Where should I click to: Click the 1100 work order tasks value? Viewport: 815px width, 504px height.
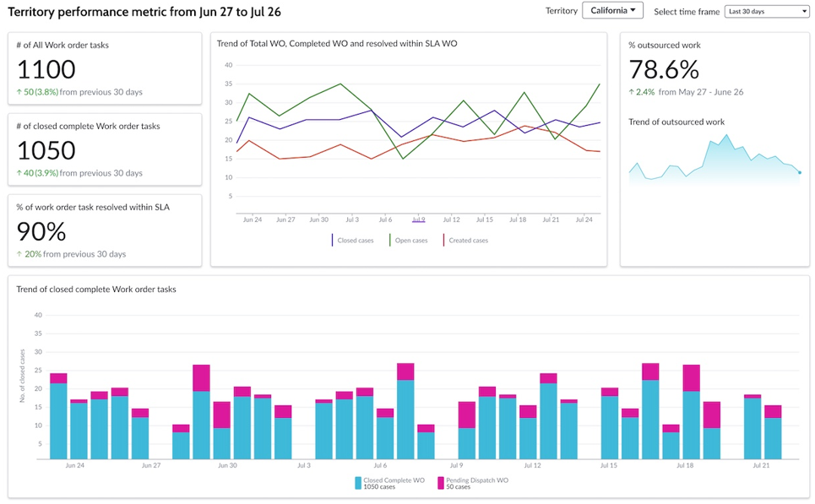[x=46, y=69]
